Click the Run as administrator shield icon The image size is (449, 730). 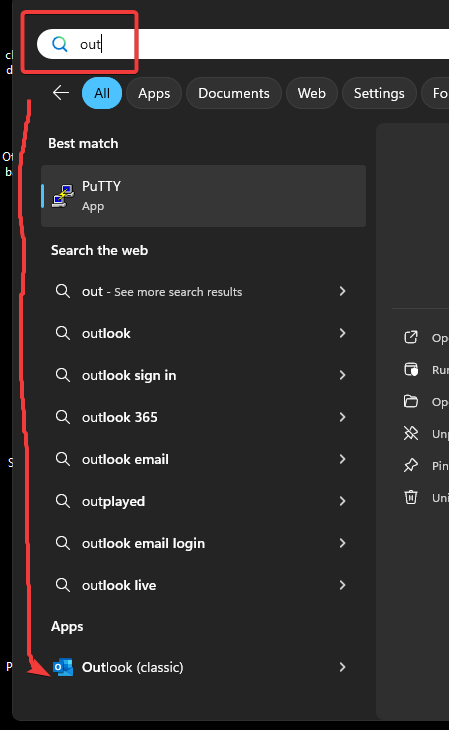click(x=411, y=370)
